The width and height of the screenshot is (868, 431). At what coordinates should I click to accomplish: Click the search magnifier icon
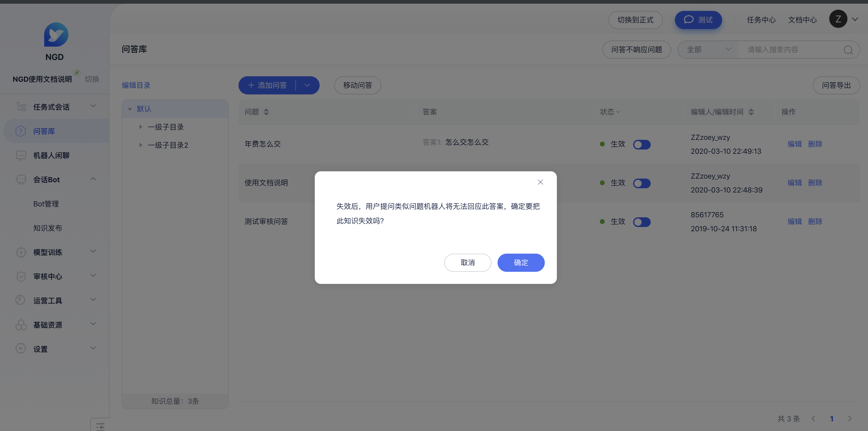(x=848, y=50)
